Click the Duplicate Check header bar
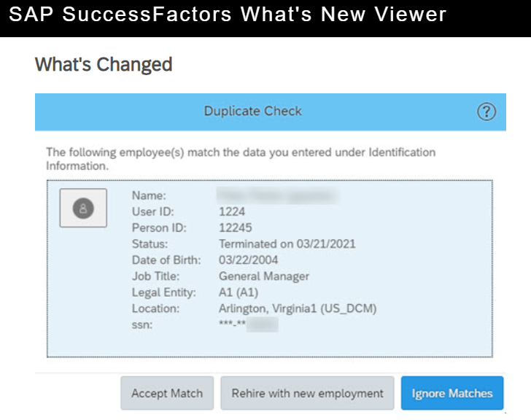The width and height of the screenshot is (531, 420). [x=270, y=112]
